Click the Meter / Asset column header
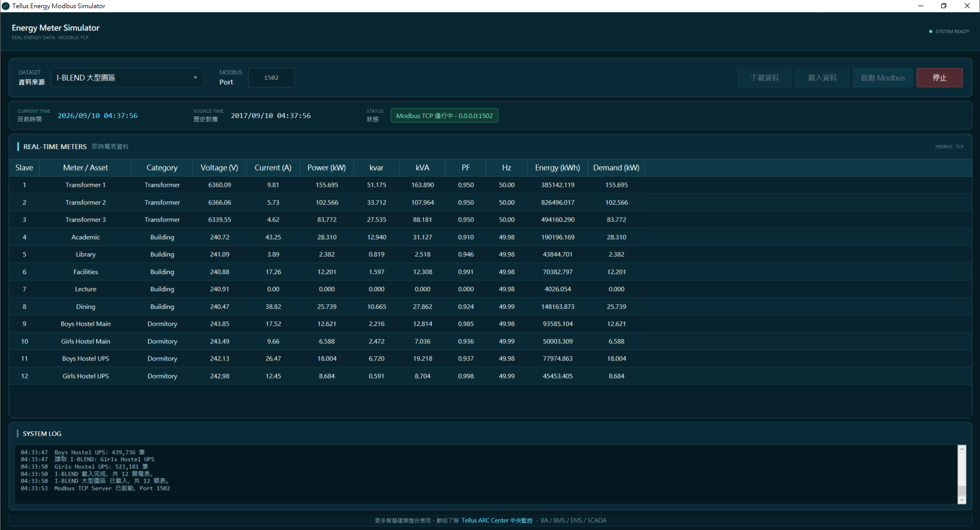Screen dimensions: 980x530 [86, 167]
